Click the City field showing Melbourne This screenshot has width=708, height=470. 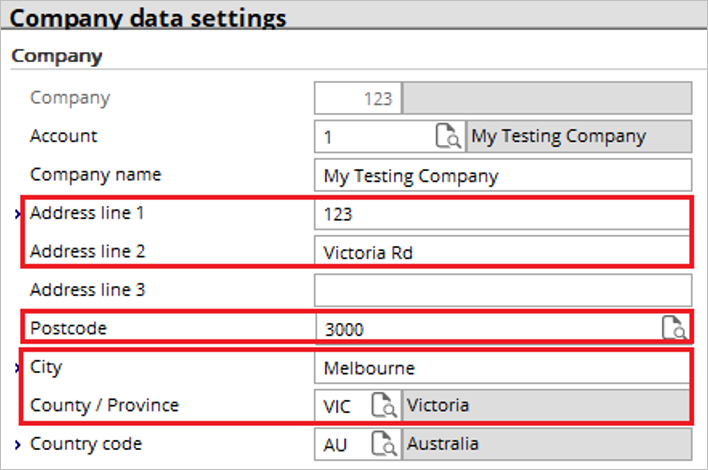point(503,368)
